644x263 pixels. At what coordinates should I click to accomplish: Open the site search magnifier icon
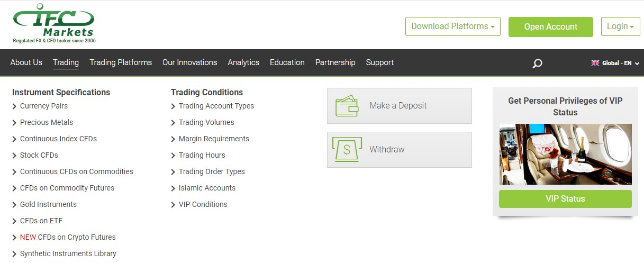click(x=537, y=64)
